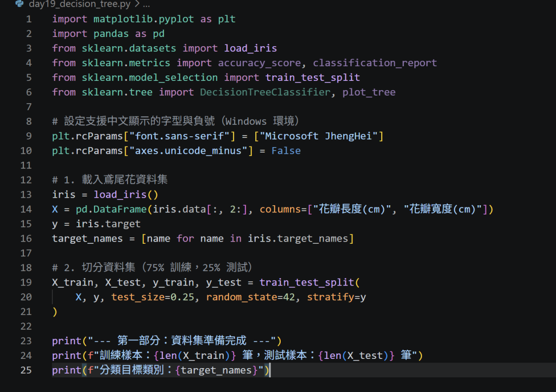Click line number 1 in the gutter
Viewport: 556px width, 392px height.
pos(29,19)
